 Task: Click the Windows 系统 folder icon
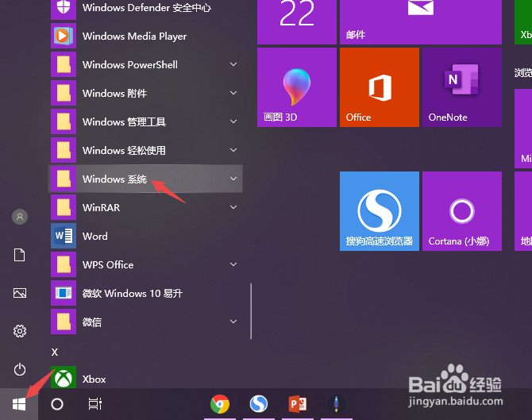pyautogui.click(x=64, y=179)
